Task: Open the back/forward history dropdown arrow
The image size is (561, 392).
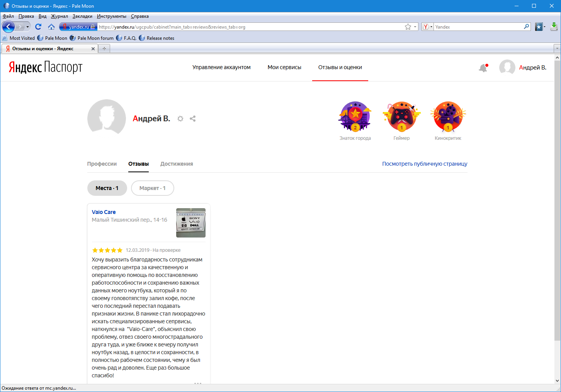Action: pos(27,27)
